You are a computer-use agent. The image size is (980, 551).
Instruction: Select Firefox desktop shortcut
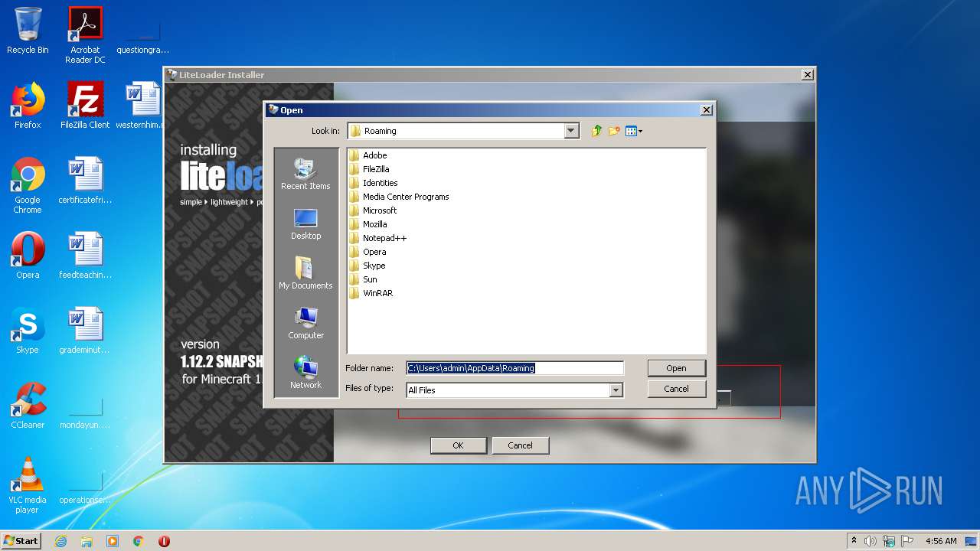point(28,106)
